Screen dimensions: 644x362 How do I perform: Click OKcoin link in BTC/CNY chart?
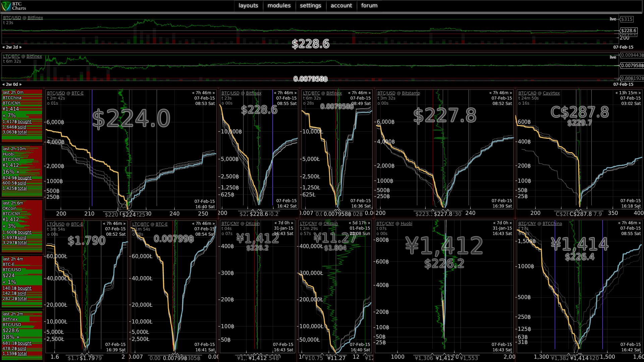coord(253,224)
